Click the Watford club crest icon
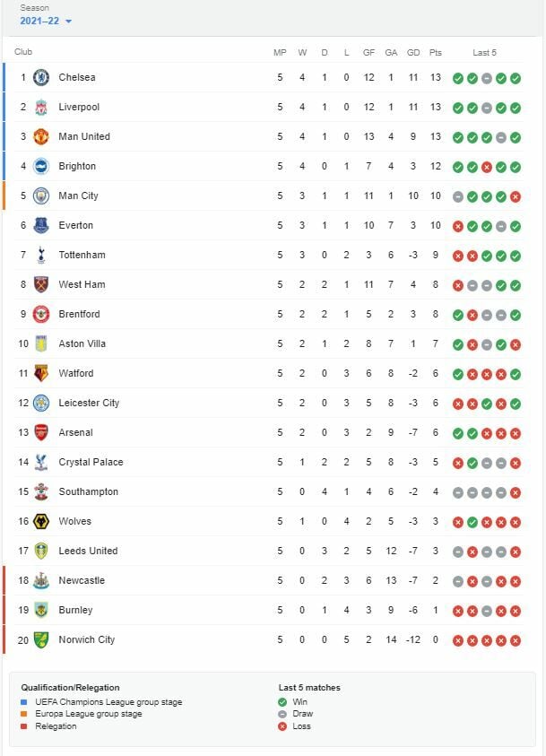 click(x=41, y=374)
